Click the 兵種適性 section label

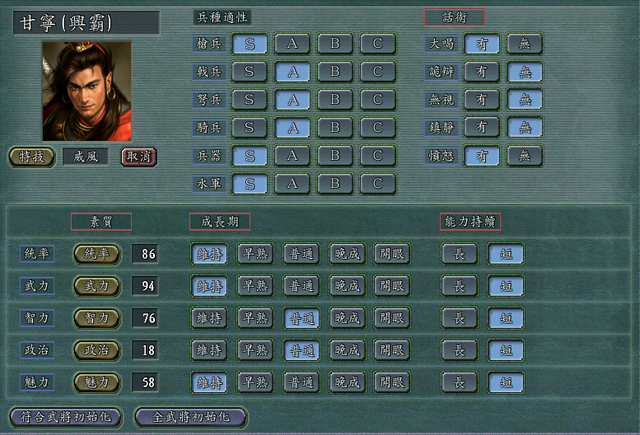coord(222,17)
